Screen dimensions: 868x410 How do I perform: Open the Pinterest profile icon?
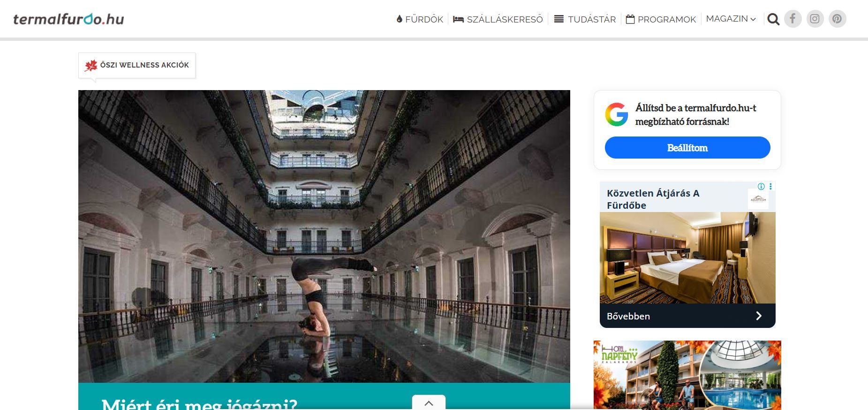[x=837, y=19]
